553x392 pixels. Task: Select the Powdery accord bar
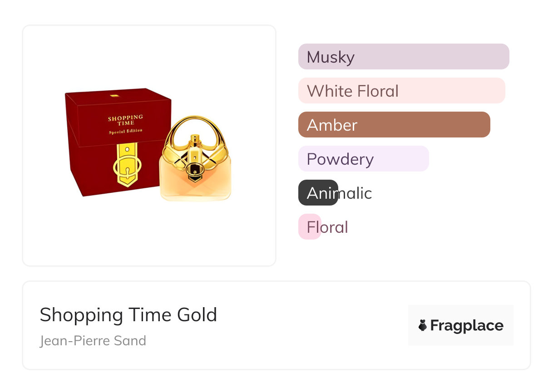click(363, 159)
